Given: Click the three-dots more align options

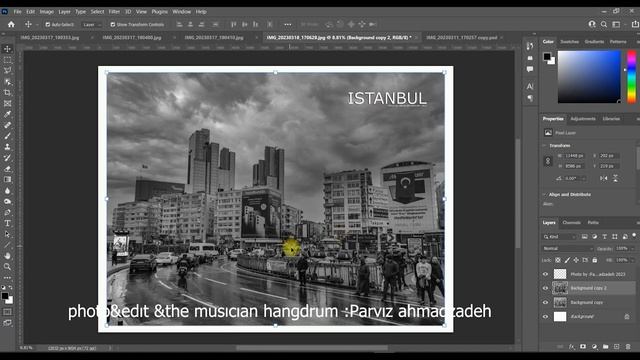Looking at the screenshot, I should tap(288, 24).
